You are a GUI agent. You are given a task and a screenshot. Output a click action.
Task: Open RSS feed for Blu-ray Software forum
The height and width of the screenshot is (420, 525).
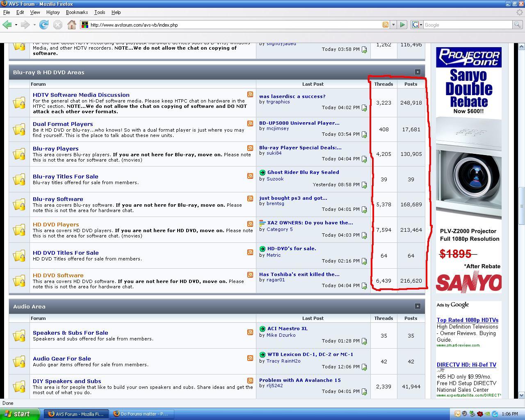250,199
